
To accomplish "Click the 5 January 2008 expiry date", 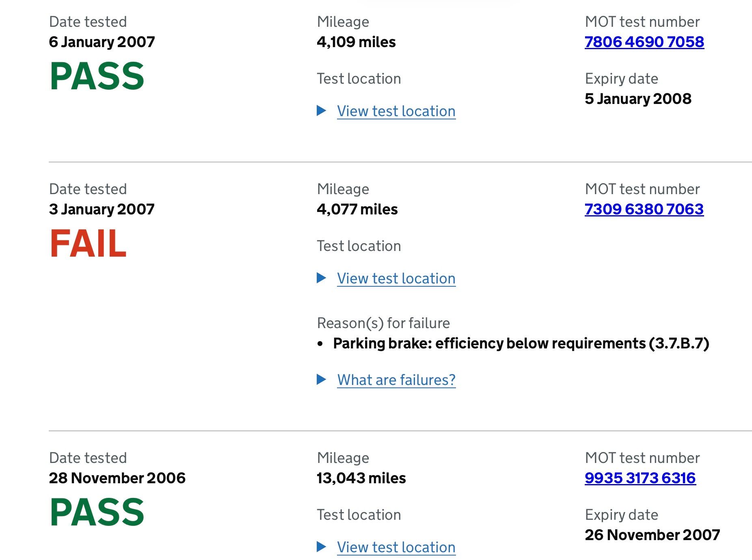I will click(637, 99).
